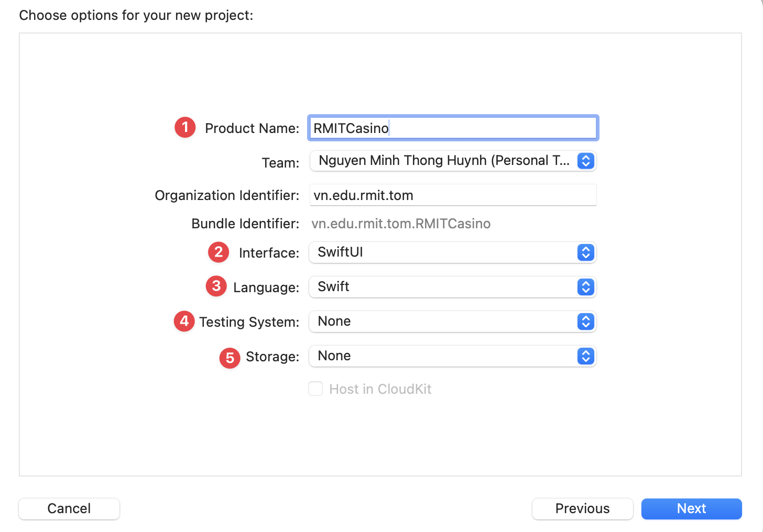Click the red badge numbered 5 beside Storage

pos(229,358)
